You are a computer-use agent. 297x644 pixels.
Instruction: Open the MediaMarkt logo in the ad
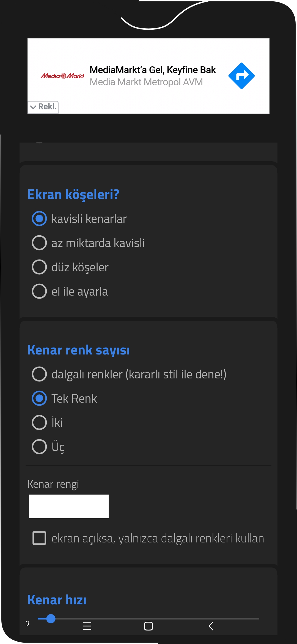(62, 76)
